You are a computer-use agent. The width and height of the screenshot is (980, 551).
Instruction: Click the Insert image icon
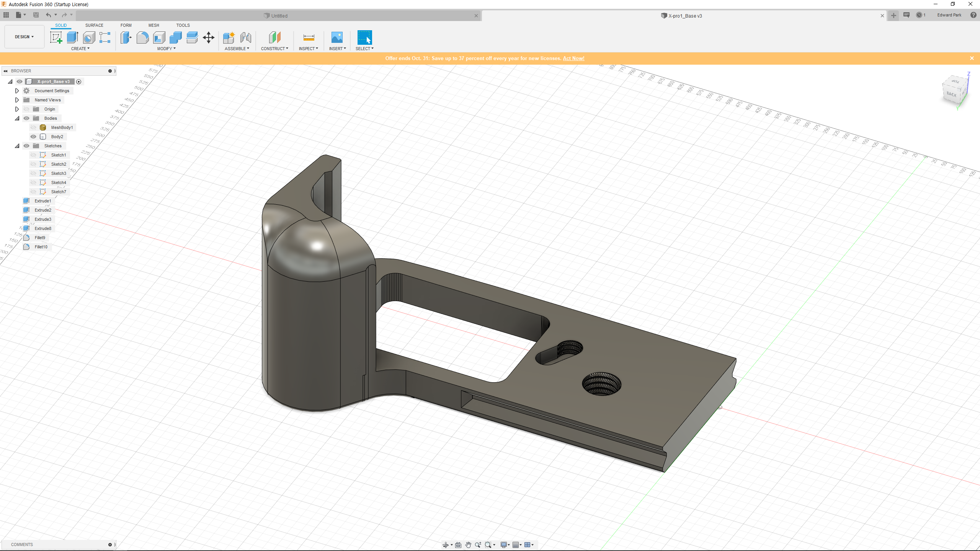tap(337, 37)
